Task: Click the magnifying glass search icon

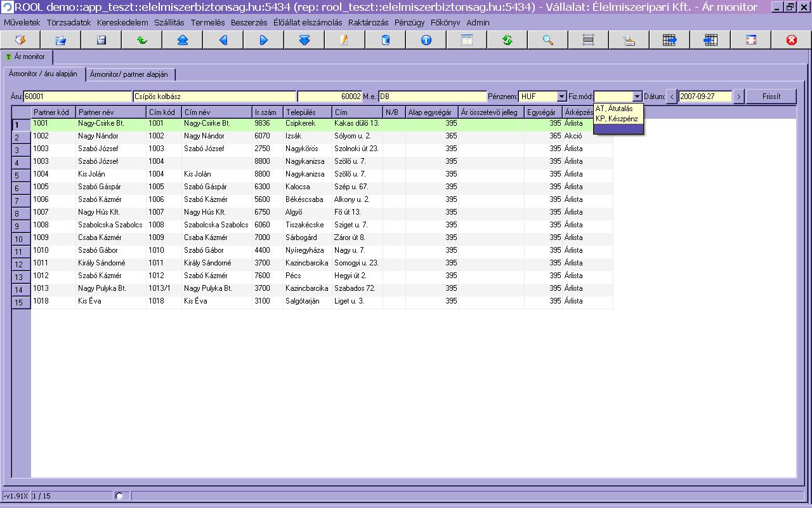Action: pyautogui.click(x=548, y=40)
